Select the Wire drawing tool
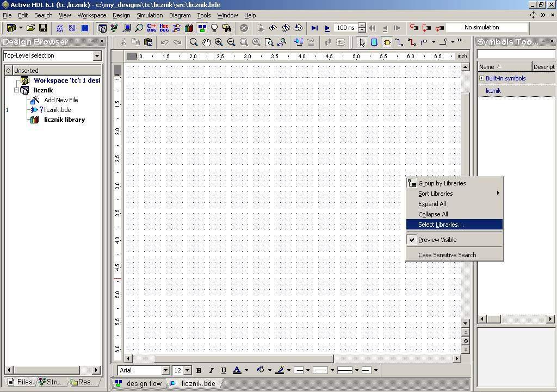 click(x=399, y=42)
